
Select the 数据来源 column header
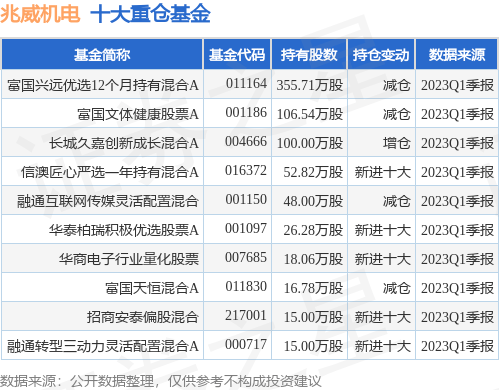[457, 55]
